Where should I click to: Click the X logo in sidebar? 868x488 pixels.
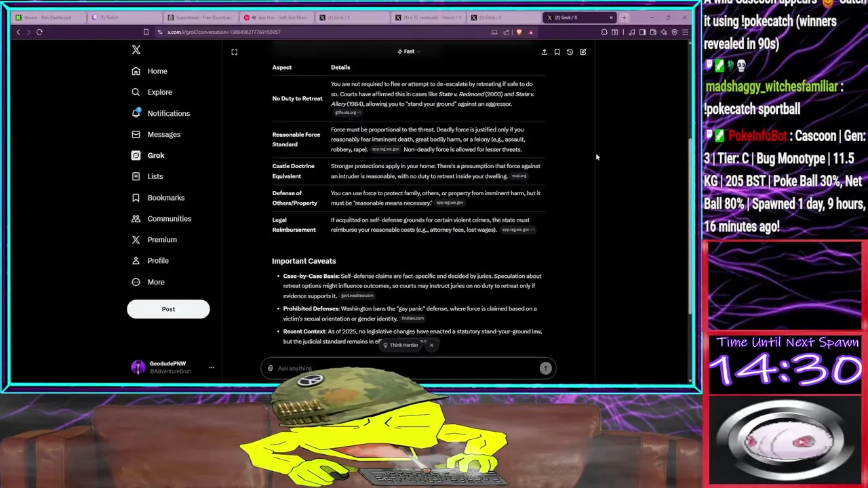(136, 49)
